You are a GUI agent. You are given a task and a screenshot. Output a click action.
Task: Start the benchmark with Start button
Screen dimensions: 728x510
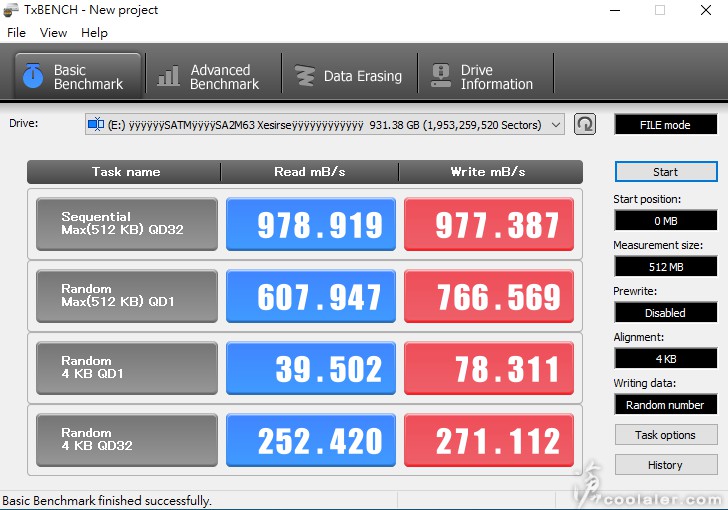pos(666,172)
